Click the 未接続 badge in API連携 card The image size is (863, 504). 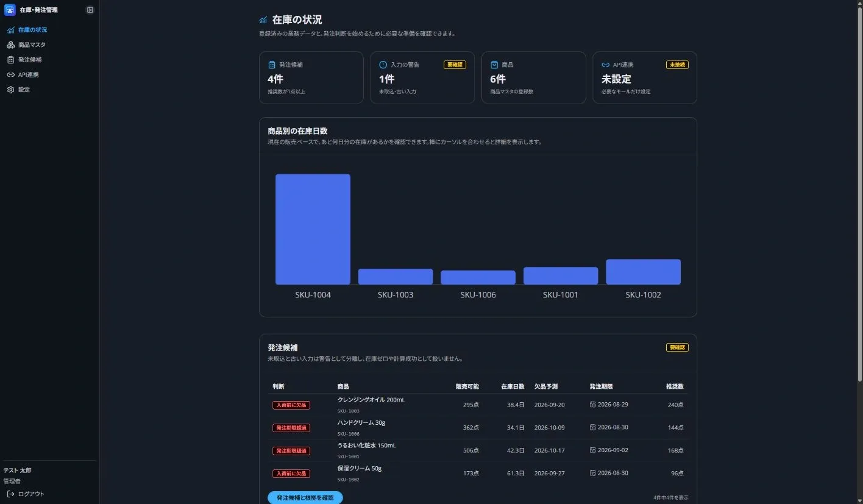[x=677, y=65]
